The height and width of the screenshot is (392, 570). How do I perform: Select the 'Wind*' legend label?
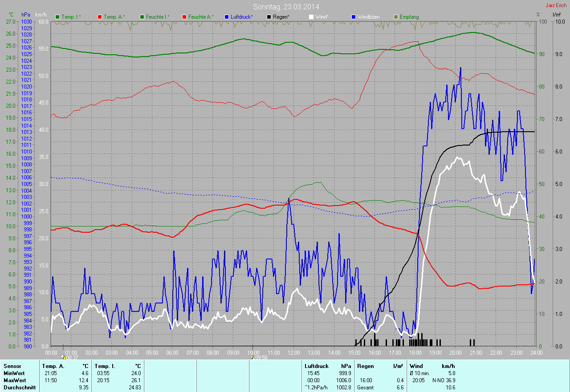tap(322, 17)
